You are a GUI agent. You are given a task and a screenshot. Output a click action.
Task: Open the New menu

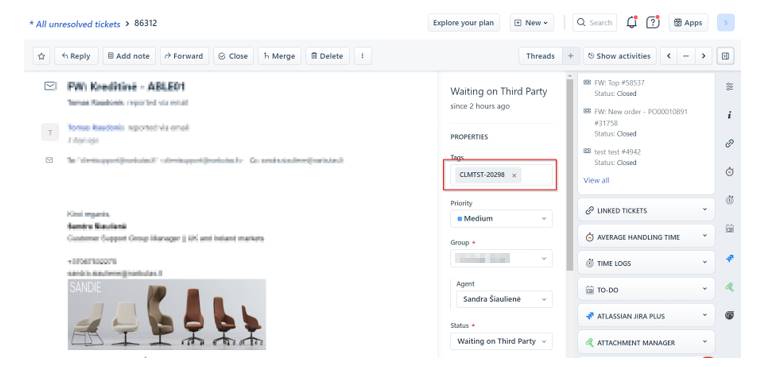pos(532,23)
